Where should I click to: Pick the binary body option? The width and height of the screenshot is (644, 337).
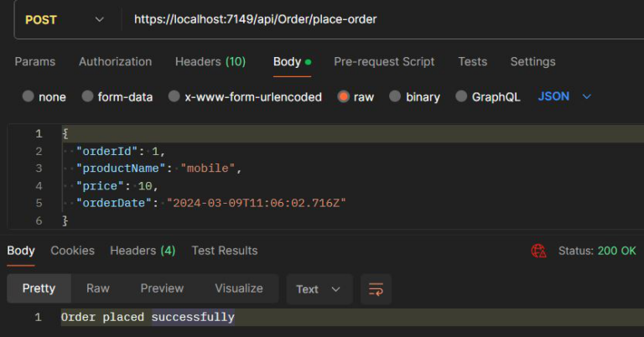(396, 96)
